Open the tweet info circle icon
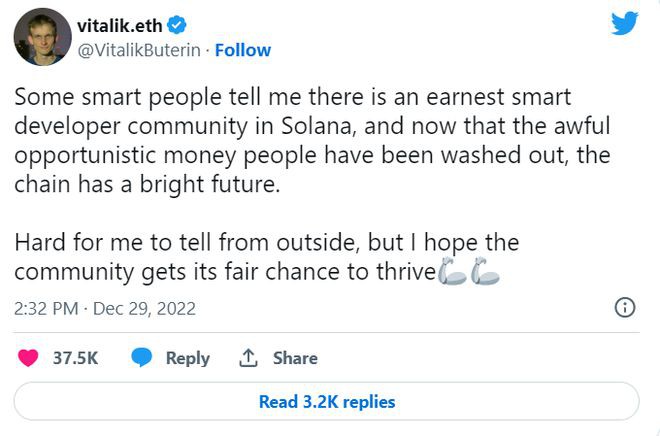The height and width of the screenshot is (436, 660). tap(625, 307)
